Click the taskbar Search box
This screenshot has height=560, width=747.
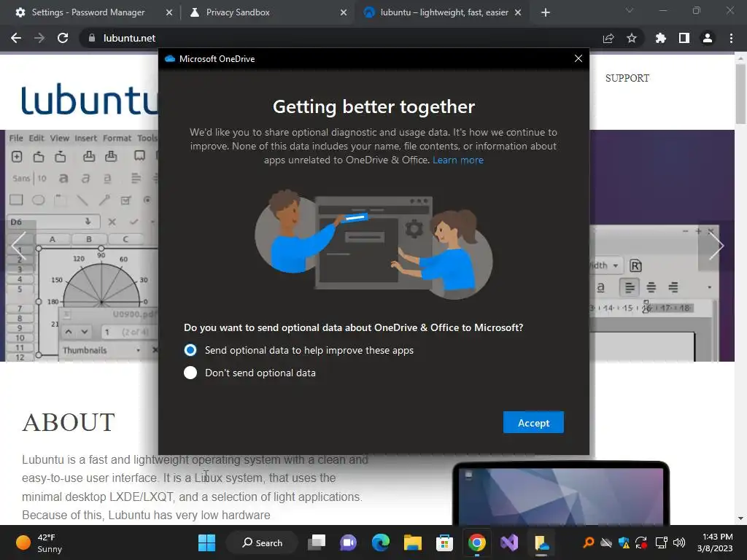point(263,542)
